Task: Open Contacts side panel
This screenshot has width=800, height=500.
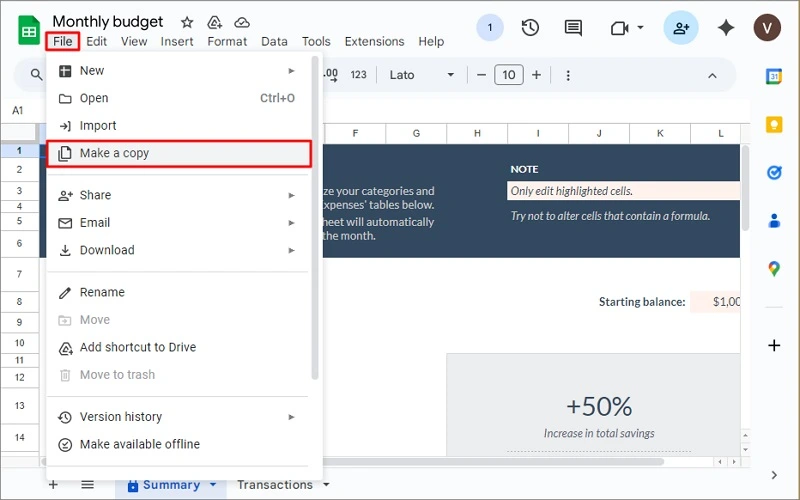Action: point(774,220)
